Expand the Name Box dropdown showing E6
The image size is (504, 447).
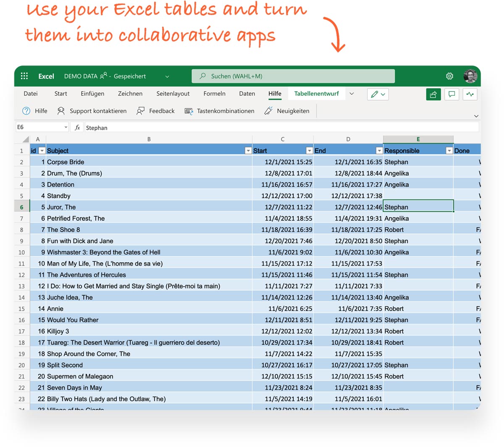pyautogui.click(x=66, y=127)
